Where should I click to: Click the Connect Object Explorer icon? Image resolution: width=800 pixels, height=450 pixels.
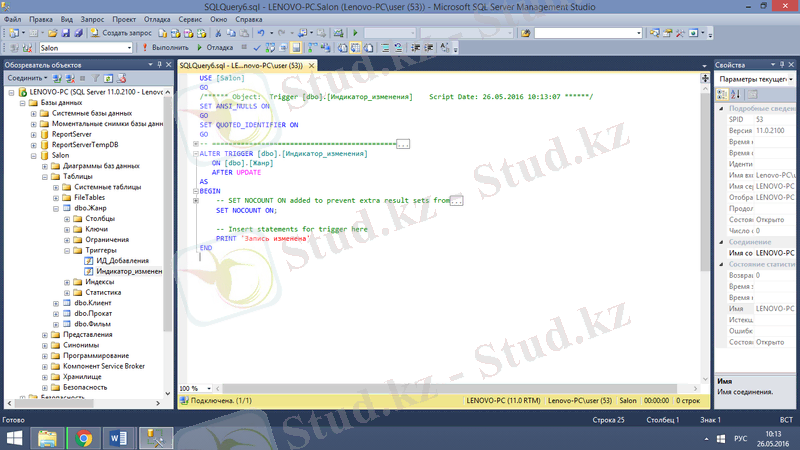click(x=57, y=79)
